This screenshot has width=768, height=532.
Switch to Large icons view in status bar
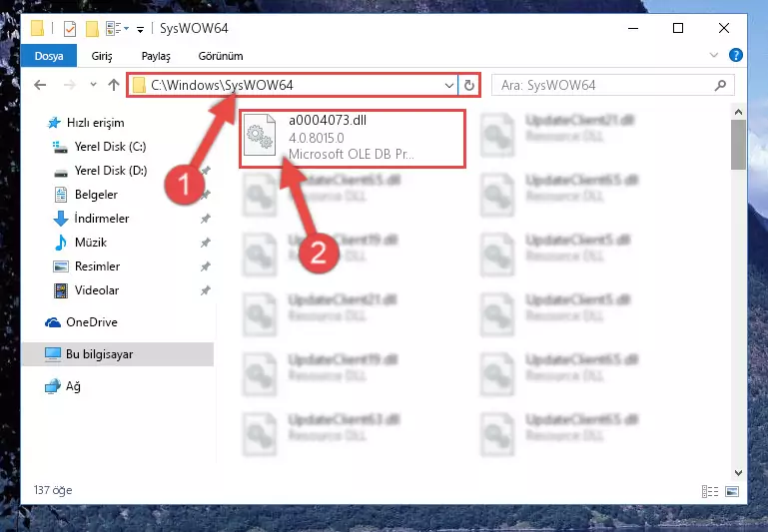coord(732,491)
